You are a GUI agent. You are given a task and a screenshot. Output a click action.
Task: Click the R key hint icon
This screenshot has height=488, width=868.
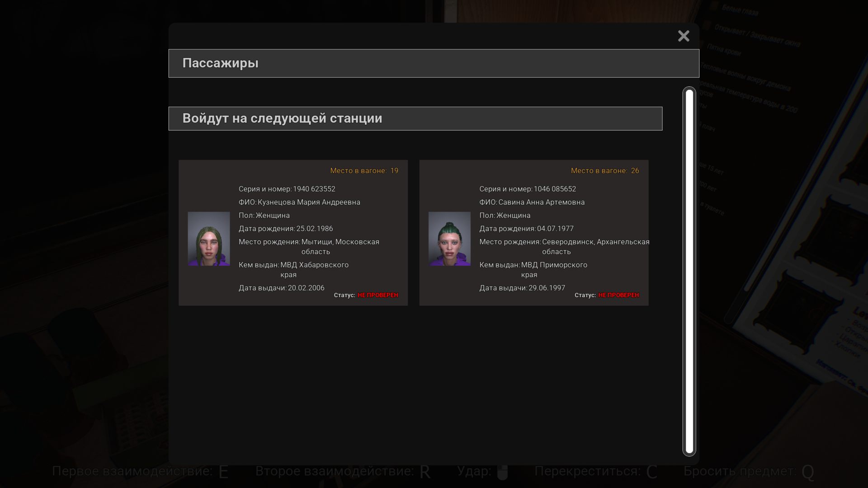(425, 472)
